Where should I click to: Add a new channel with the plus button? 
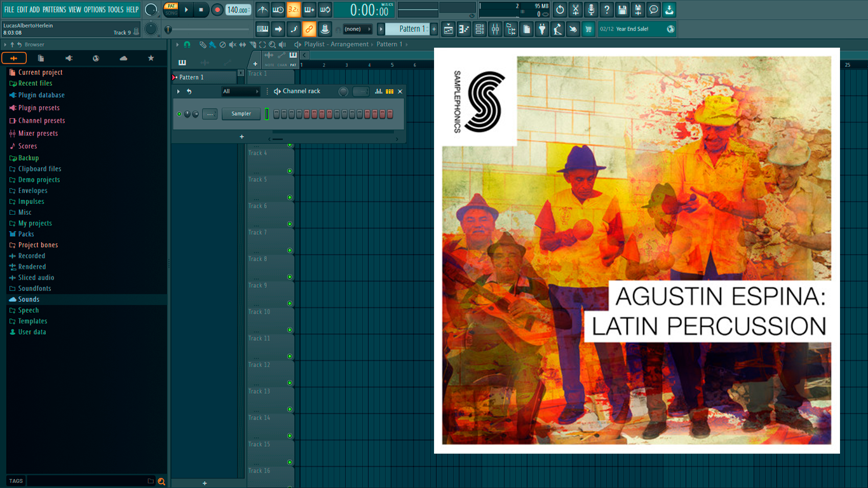pos(241,137)
